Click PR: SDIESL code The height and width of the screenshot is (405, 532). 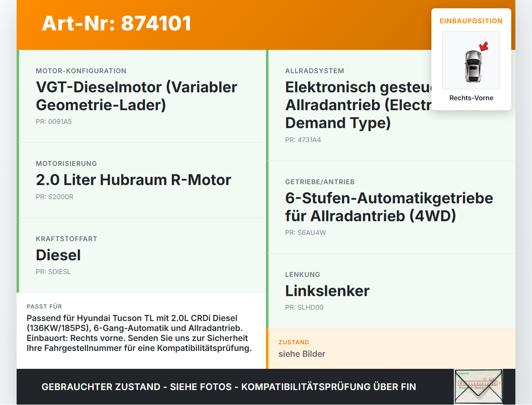[53, 272]
